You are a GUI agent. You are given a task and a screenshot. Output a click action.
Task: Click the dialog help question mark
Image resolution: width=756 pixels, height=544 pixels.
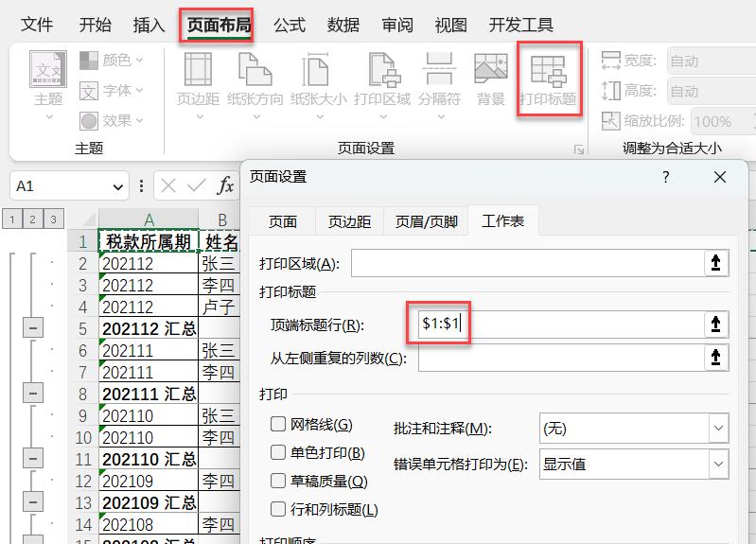click(666, 177)
